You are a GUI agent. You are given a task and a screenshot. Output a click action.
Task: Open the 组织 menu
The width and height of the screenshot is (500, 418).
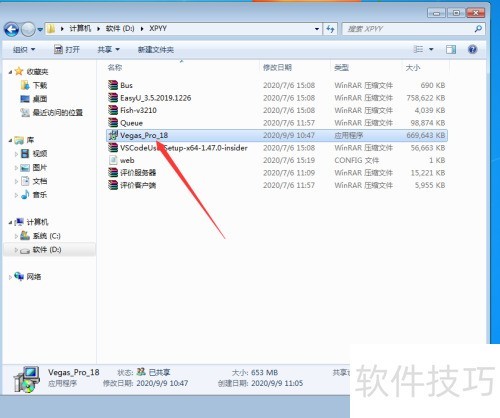24,50
